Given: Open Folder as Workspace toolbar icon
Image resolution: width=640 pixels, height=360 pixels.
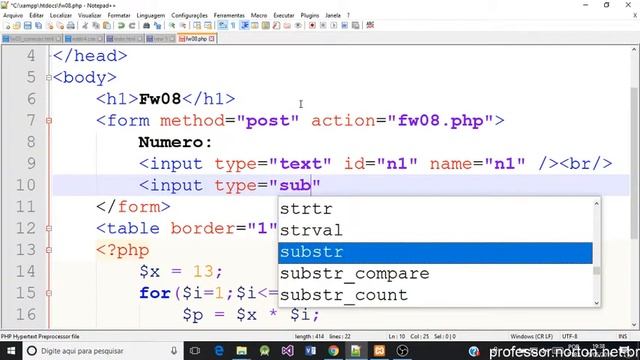Looking at the screenshot, I should coord(287,25).
